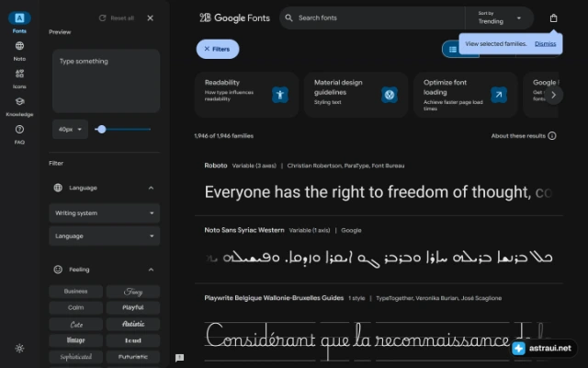This screenshot has height=368, width=588.
Task: Click Roboto preview sentence text
Action: click(x=378, y=192)
